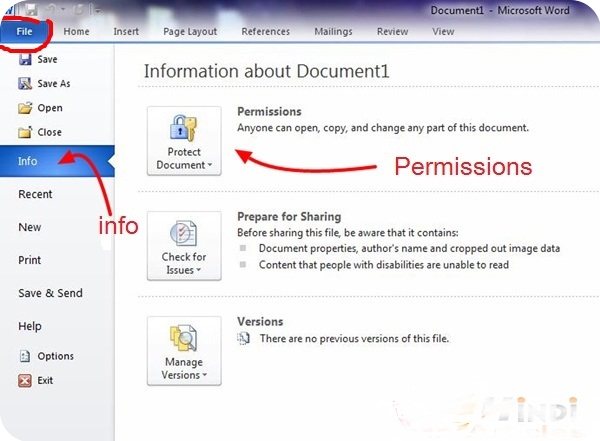Image resolution: width=600 pixels, height=441 pixels.
Task: Click the Prepare for Sharing heading
Action: [x=289, y=217]
